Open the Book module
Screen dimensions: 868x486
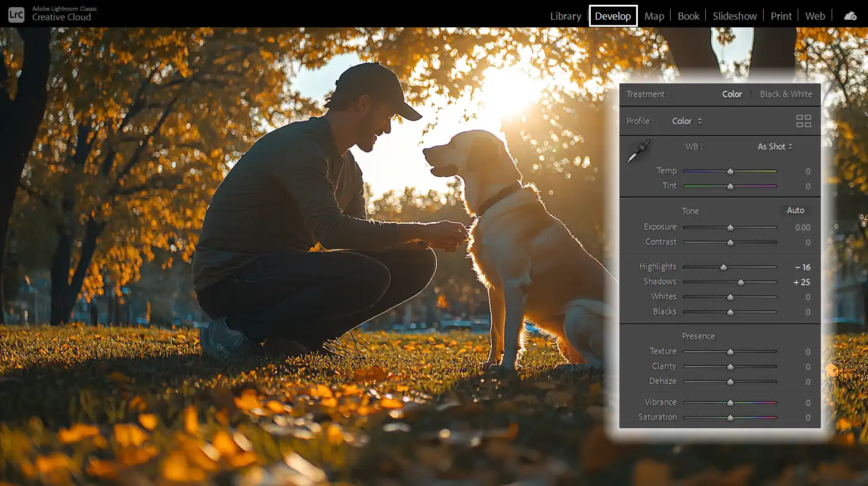pyautogui.click(x=689, y=16)
